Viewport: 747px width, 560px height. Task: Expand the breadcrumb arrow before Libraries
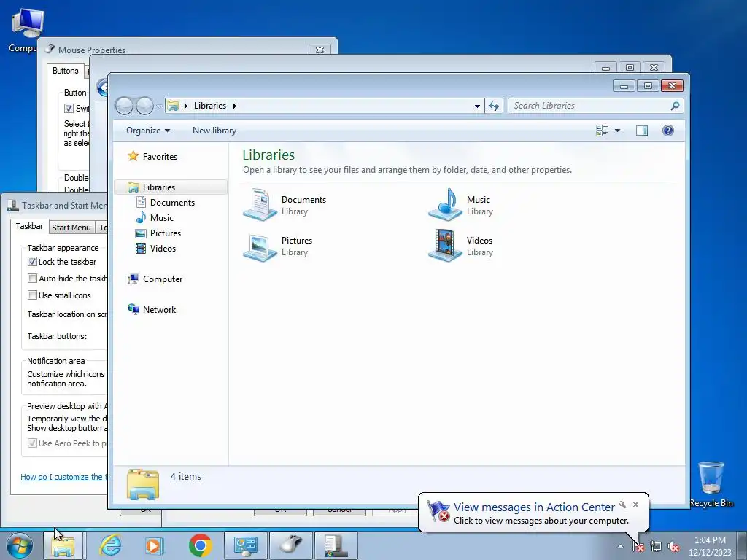186,106
